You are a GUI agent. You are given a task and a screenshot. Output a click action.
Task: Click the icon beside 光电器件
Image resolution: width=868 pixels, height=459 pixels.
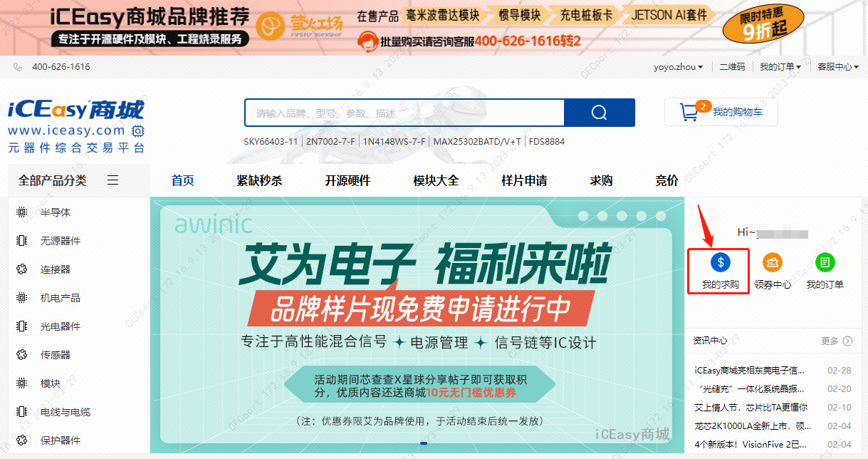click(21, 326)
